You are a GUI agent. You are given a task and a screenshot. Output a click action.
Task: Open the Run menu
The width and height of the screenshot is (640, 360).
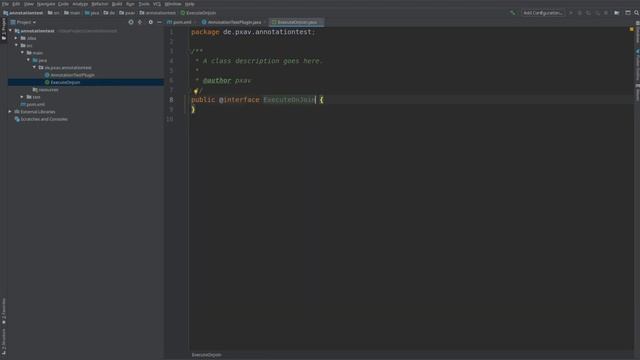[x=130, y=4]
